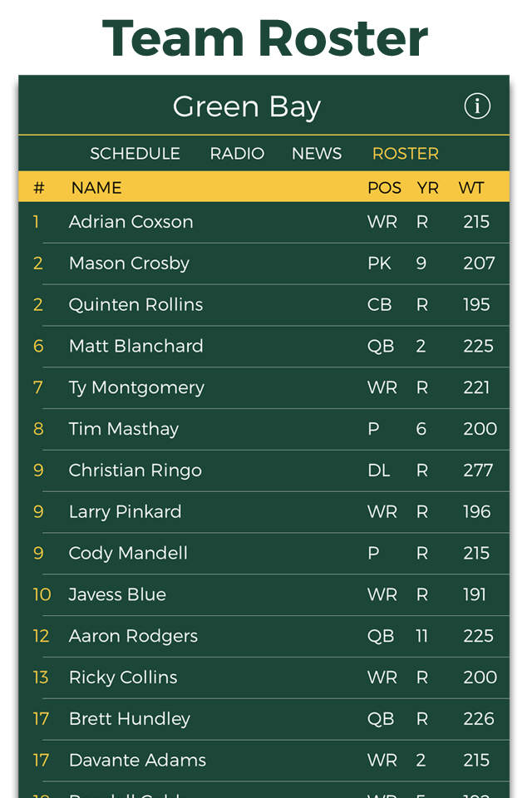The image size is (532, 798).
Task: Sort by the YR column header
Action: (x=428, y=187)
